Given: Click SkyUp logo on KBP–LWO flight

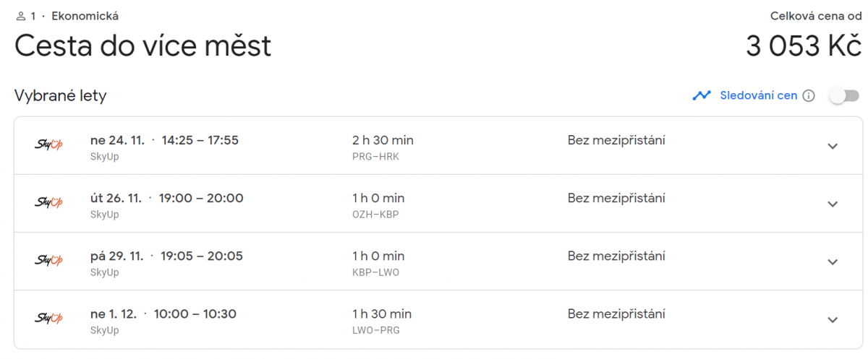Looking at the screenshot, I should 49,261.
